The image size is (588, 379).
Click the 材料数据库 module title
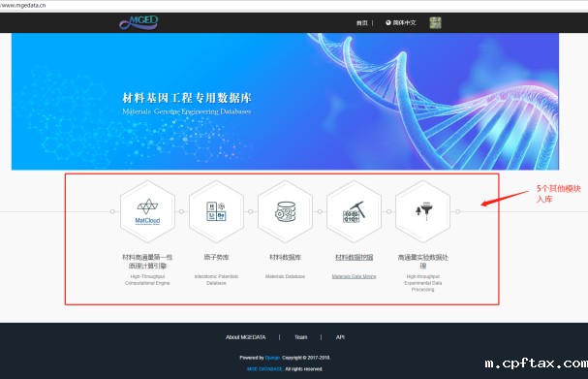286,258
